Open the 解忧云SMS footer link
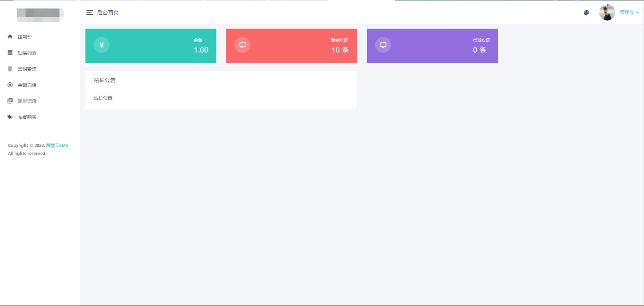644x306 pixels. point(57,146)
